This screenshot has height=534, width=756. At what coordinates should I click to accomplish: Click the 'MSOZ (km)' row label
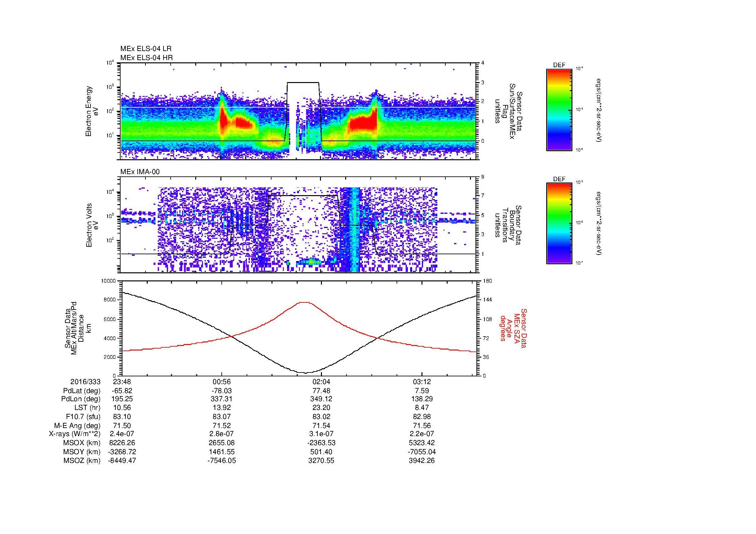[82, 461]
